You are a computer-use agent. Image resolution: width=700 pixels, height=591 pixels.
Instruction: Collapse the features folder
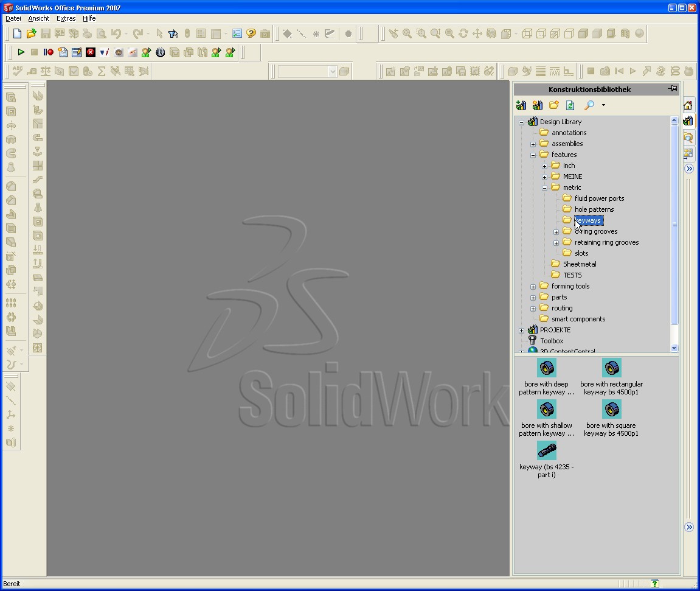(533, 155)
